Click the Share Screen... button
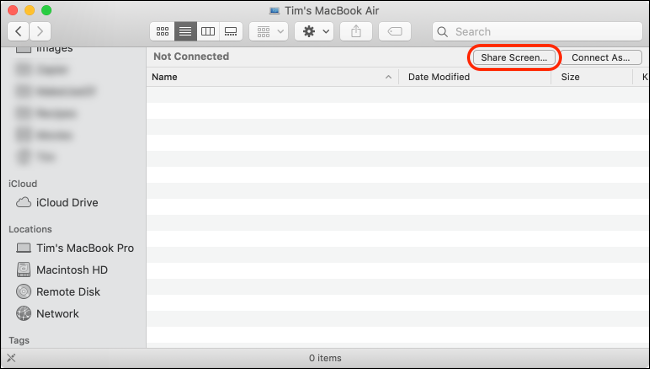Screen dimensions: 650x369 (514, 58)
